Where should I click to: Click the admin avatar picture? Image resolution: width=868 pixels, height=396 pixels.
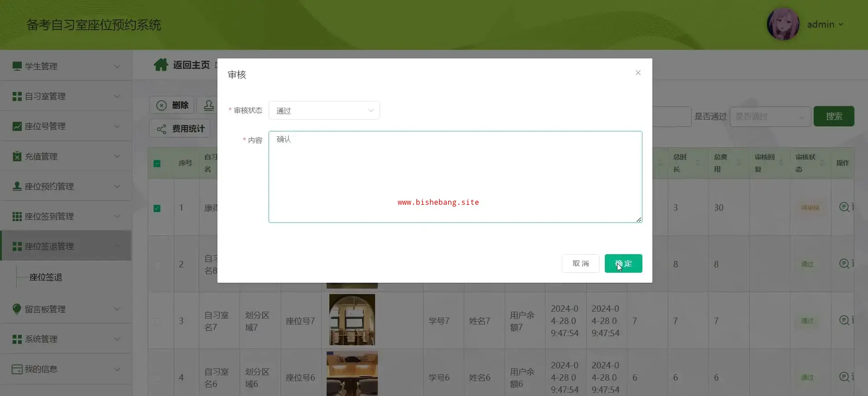[782, 24]
